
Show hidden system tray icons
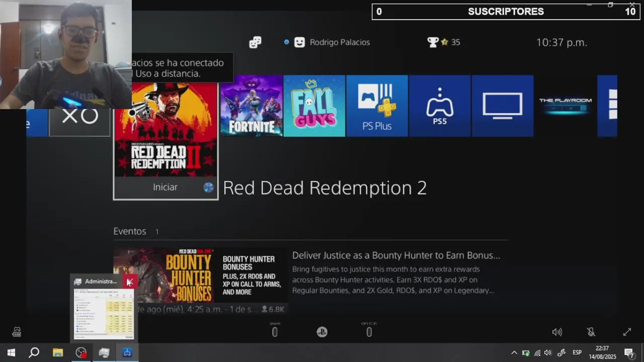(514, 352)
